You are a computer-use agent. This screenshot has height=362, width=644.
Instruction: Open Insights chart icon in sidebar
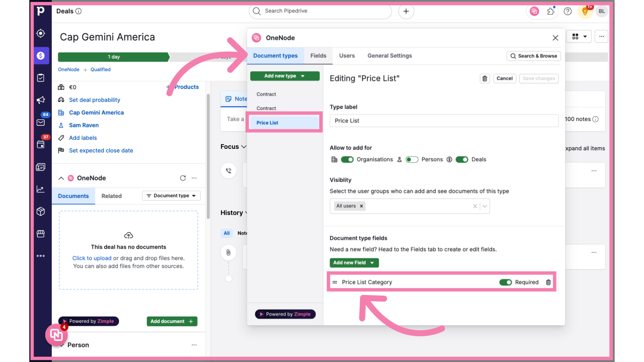tap(41, 189)
